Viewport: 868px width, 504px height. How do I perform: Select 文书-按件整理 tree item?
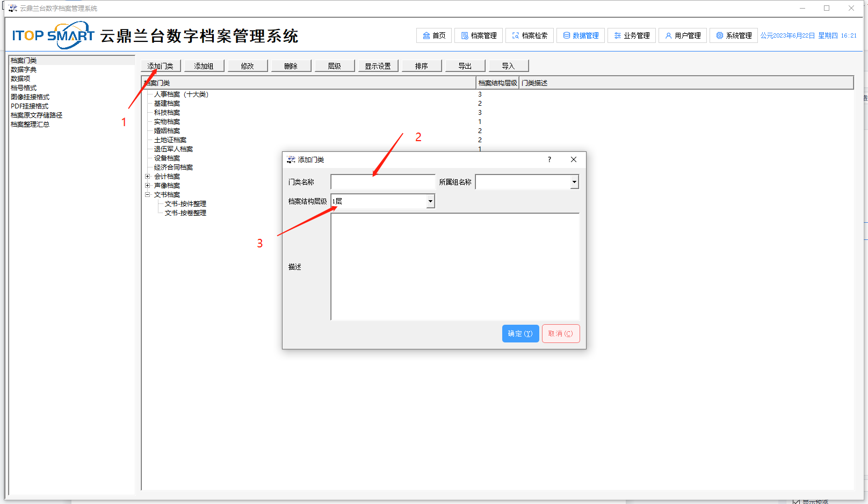[x=185, y=204]
